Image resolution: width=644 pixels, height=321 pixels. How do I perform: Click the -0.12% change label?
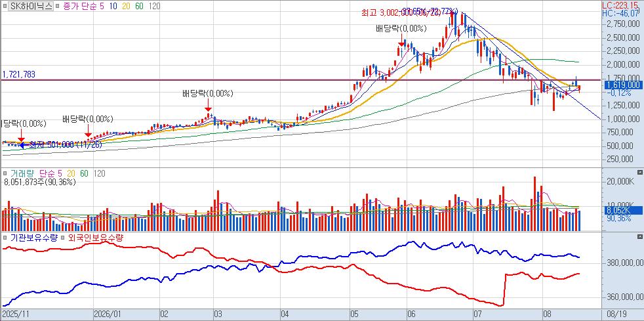pos(618,93)
